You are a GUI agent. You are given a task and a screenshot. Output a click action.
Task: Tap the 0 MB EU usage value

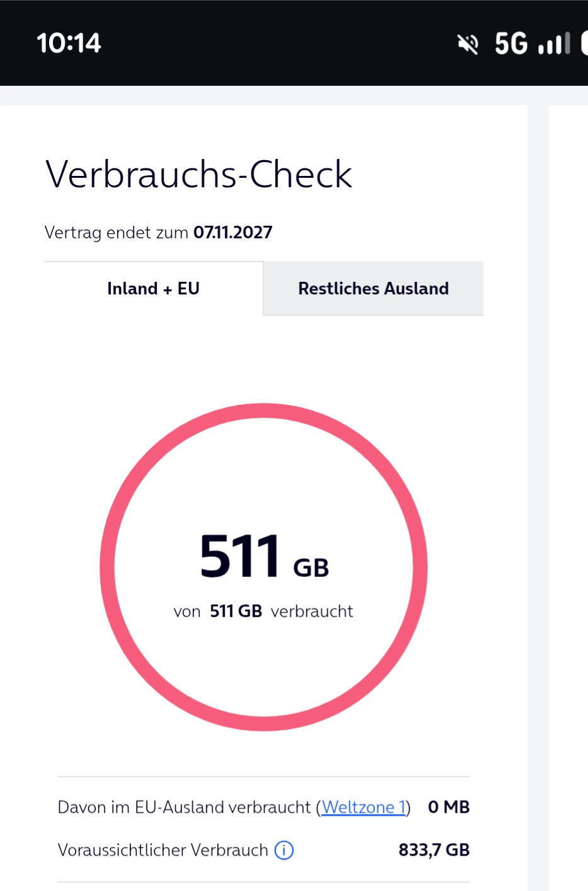pos(448,807)
